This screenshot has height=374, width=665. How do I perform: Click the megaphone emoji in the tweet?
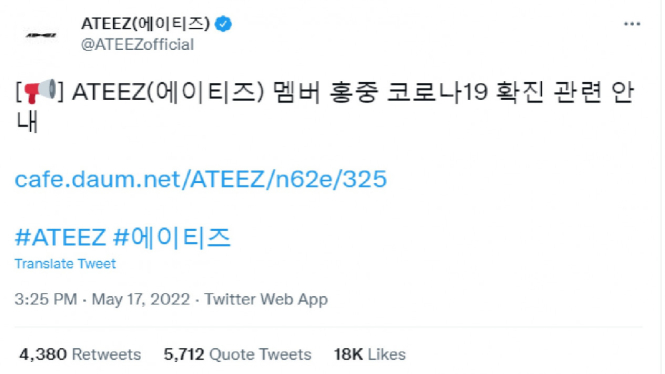coord(40,91)
